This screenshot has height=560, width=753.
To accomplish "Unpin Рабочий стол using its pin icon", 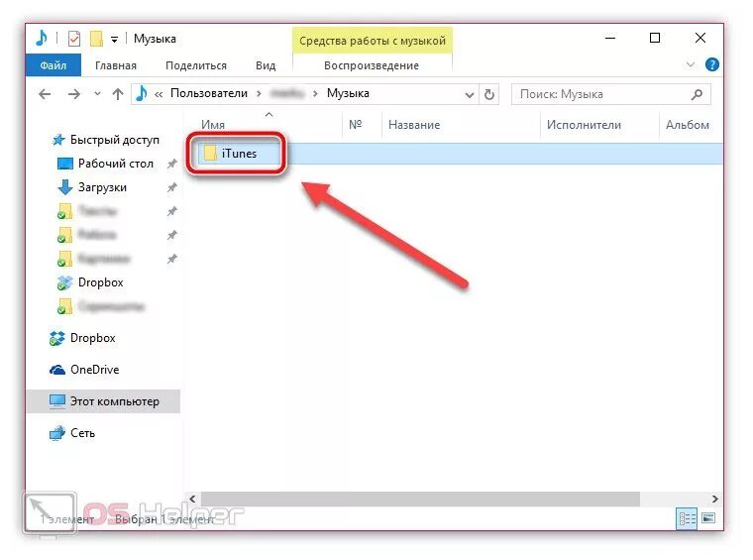I will tap(172, 164).
